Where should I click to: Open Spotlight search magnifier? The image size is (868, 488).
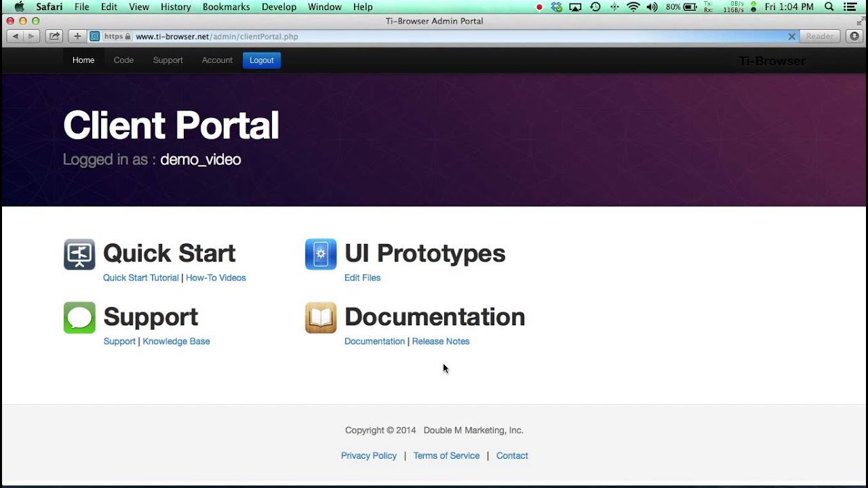tap(829, 7)
